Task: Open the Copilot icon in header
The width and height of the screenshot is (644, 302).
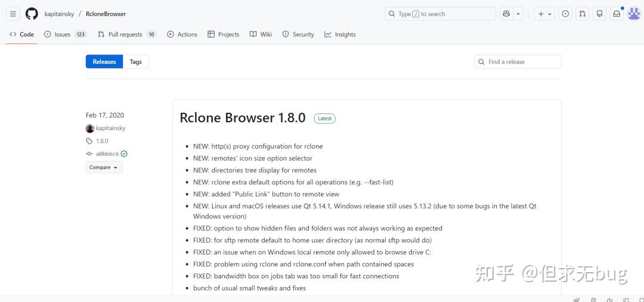Action: tap(506, 14)
